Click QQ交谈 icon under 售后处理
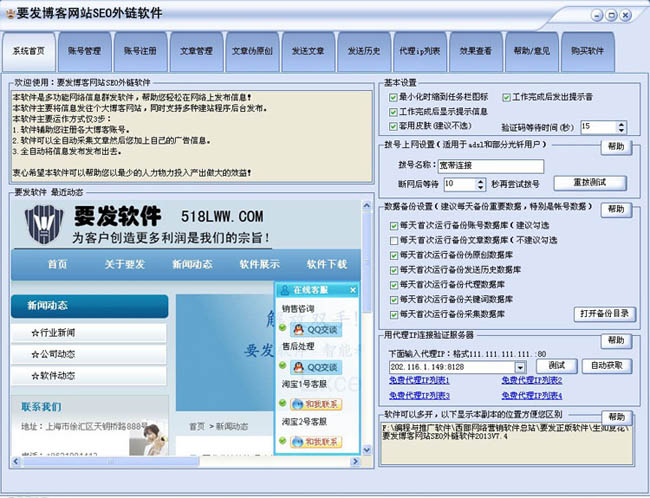The width and height of the screenshot is (650, 498). pyautogui.click(x=316, y=367)
